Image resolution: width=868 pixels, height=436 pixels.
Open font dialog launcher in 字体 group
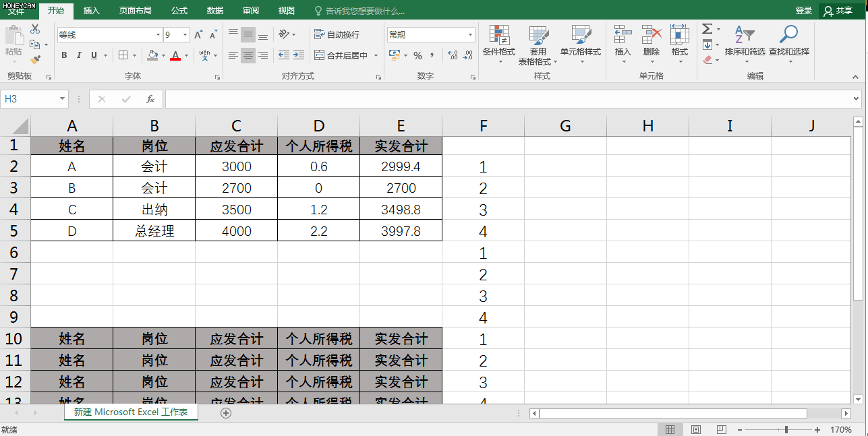(217, 77)
